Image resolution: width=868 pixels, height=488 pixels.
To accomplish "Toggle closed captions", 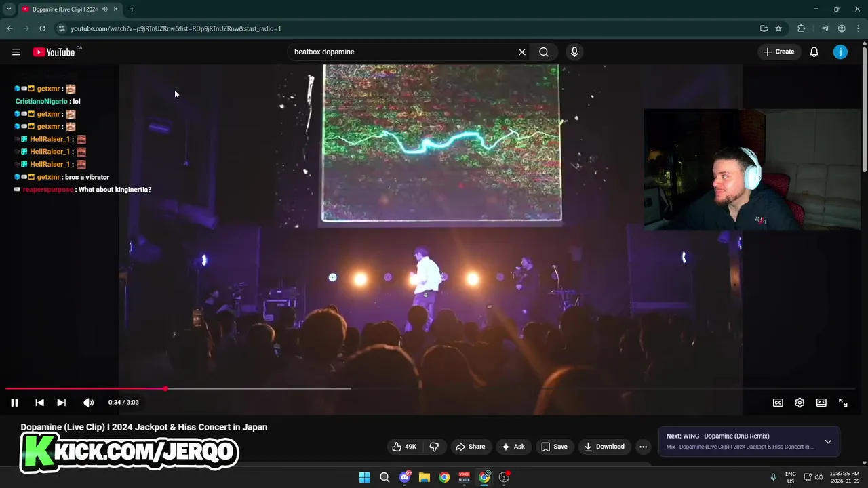I will (x=778, y=403).
